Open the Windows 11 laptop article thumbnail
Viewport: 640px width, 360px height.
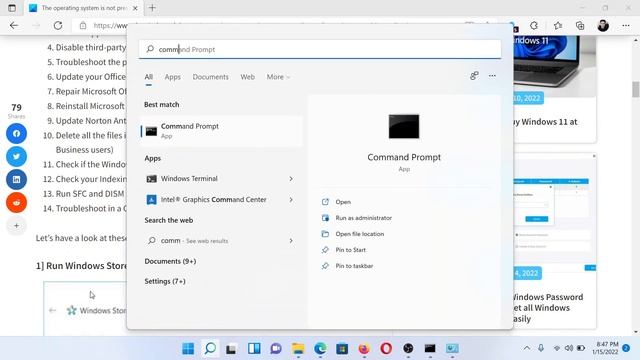point(554,67)
